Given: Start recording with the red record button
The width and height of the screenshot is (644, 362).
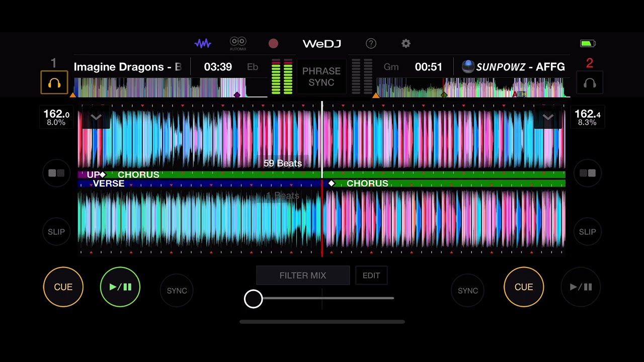Looking at the screenshot, I should coord(273,44).
